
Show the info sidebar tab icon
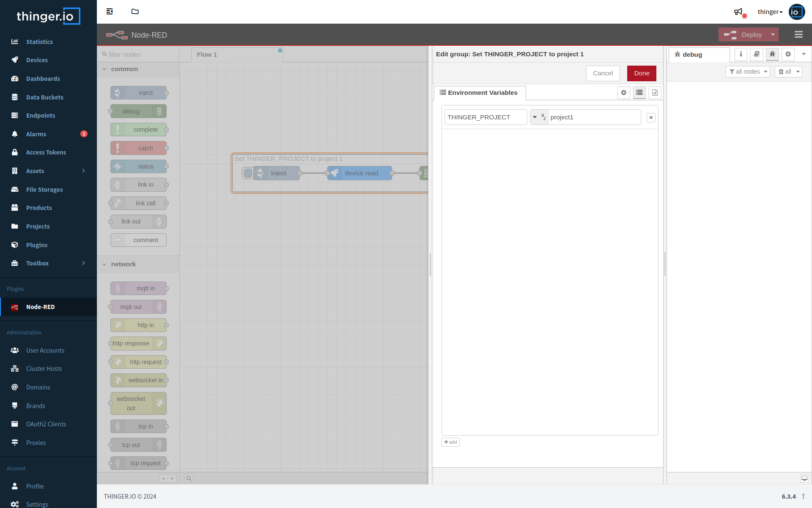pos(741,54)
